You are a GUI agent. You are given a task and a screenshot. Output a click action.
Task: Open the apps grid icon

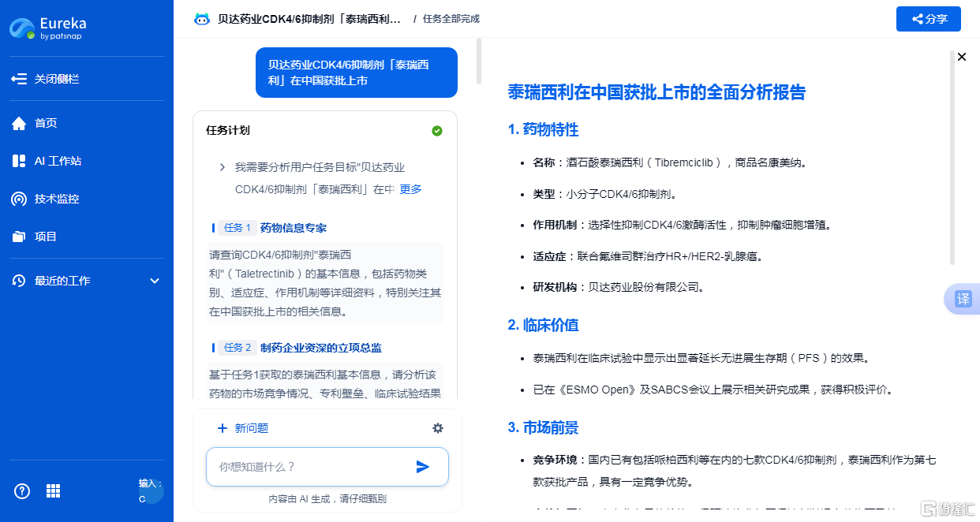coord(53,491)
